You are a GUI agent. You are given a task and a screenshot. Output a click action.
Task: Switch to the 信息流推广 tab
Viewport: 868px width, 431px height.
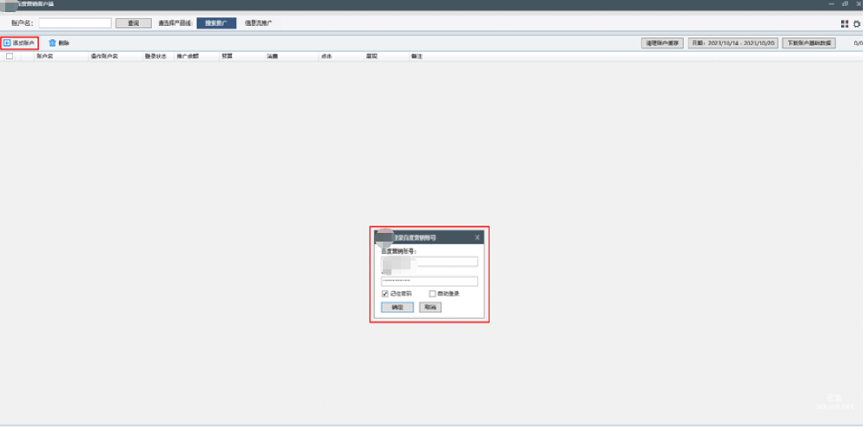point(258,23)
